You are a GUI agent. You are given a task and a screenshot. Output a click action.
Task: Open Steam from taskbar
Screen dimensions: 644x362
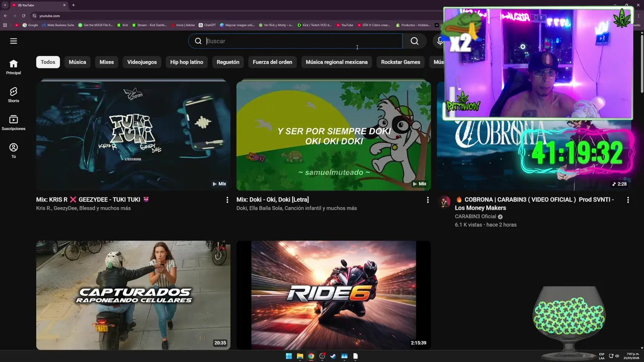333,356
